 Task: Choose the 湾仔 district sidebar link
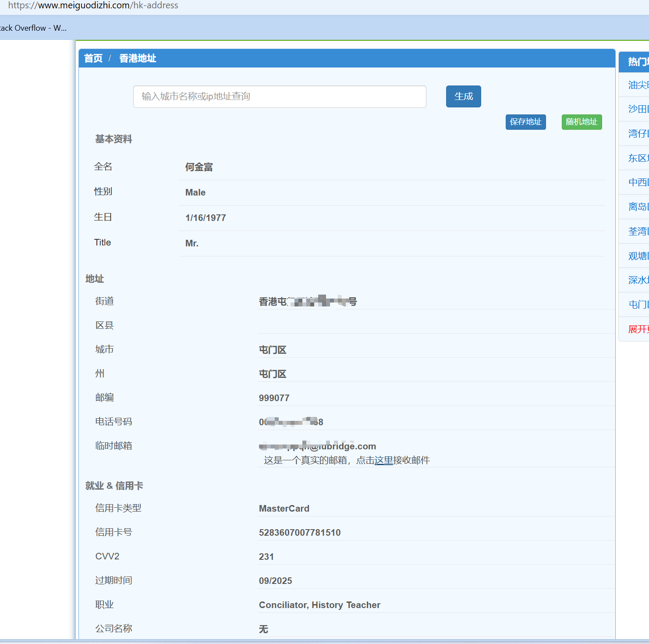click(x=638, y=134)
